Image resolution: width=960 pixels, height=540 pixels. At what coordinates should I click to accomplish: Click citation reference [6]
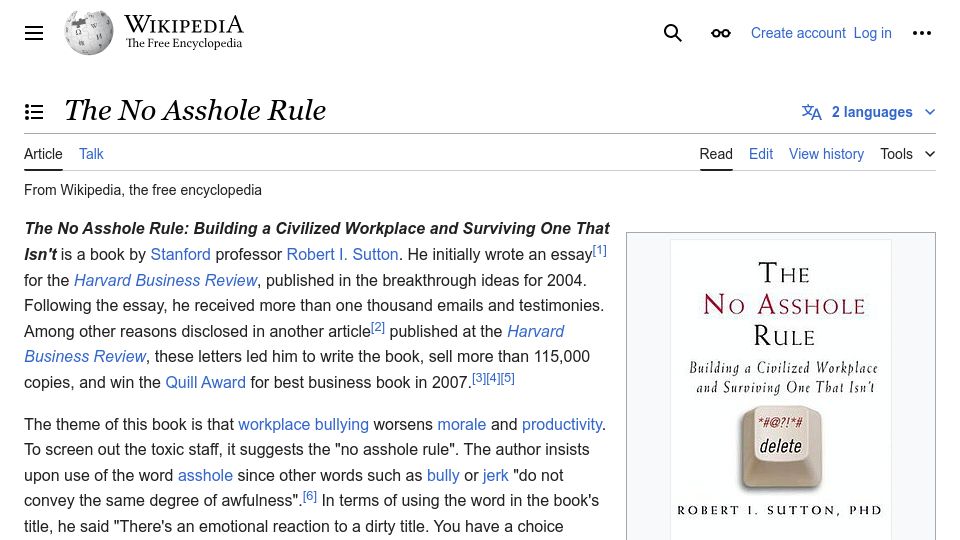[x=310, y=497]
